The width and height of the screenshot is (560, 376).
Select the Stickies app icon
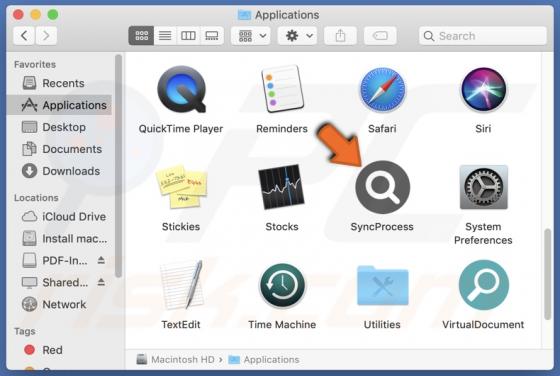point(181,186)
